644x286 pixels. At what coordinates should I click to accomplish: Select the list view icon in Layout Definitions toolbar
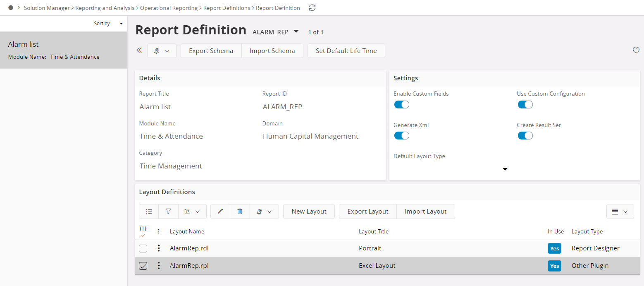148,211
